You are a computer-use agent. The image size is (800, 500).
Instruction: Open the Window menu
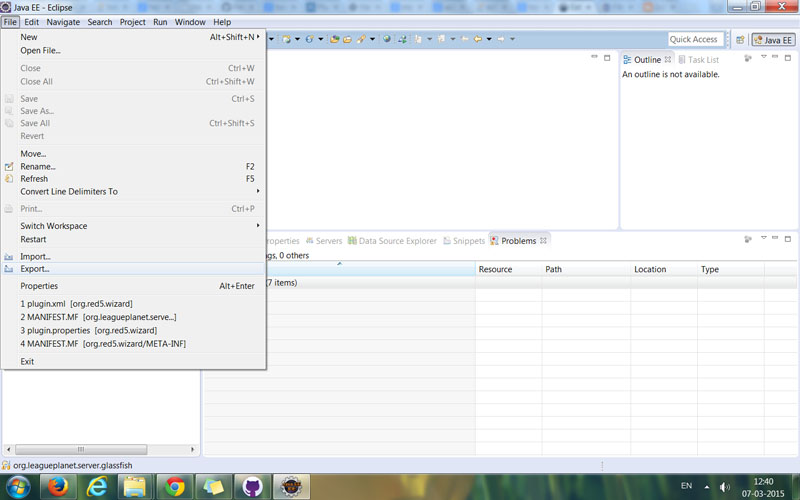tap(190, 22)
